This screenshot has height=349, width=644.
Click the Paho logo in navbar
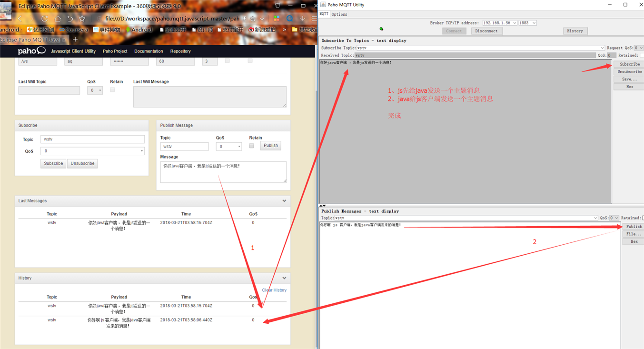(x=31, y=51)
